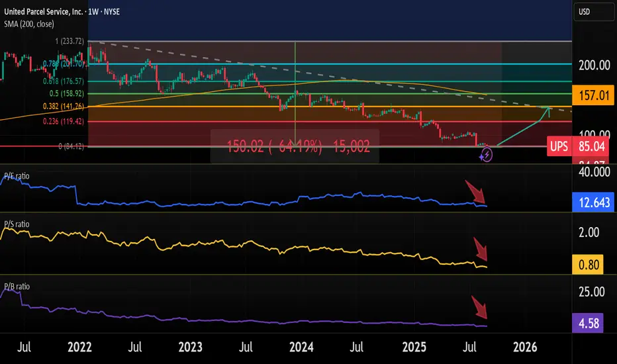Click the purple lightning earnings icon
The image size is (617, 364).
coord(487,155)
